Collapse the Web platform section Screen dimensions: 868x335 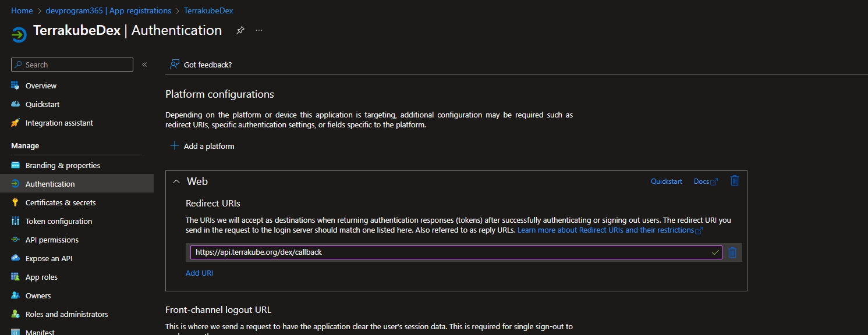[x=176, y=181]
